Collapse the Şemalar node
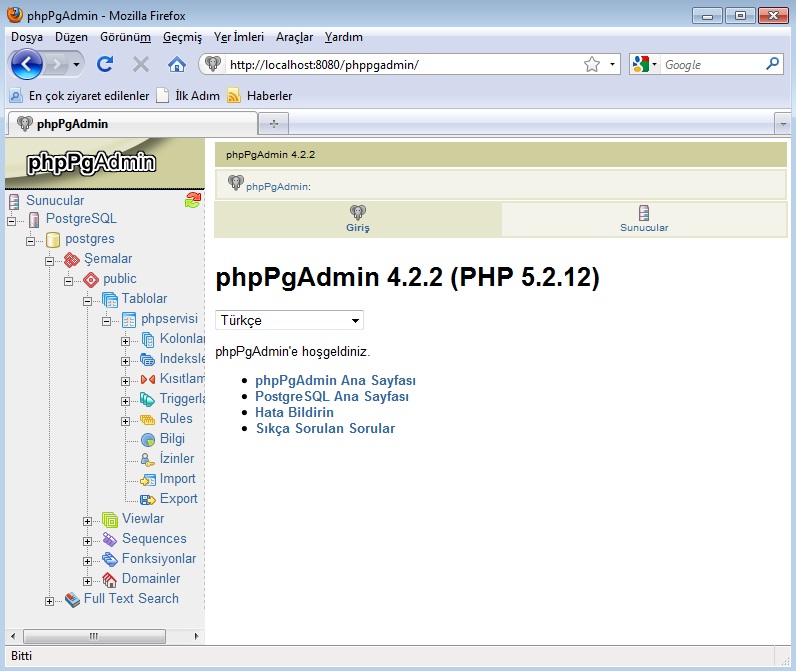796x671 pixels. (49, 261)
